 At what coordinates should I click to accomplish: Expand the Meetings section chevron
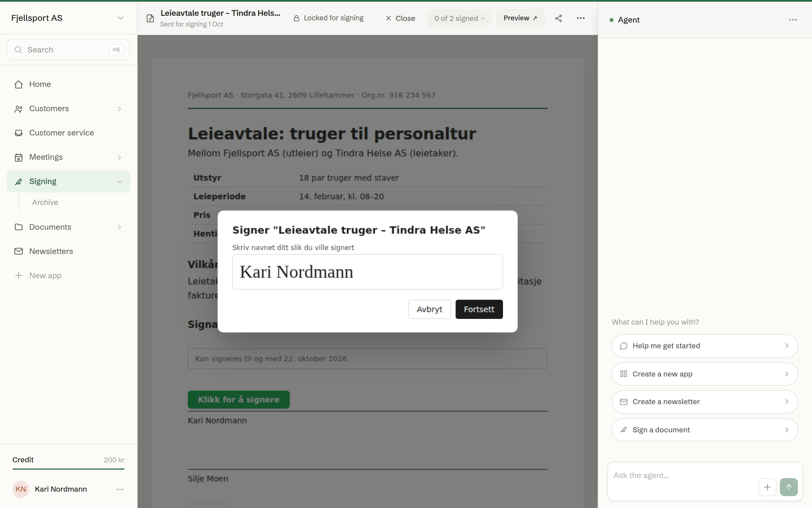(x=120, y=157)
